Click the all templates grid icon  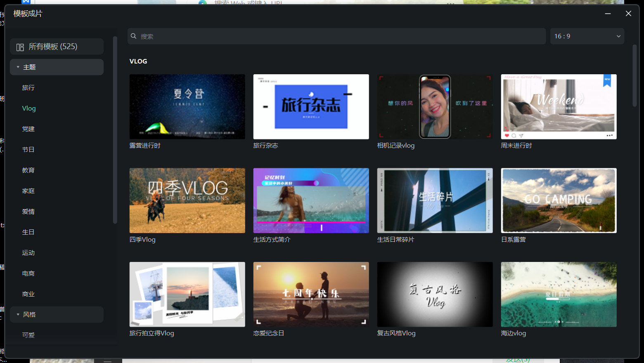pyautogui.click(x=20, y=47)
